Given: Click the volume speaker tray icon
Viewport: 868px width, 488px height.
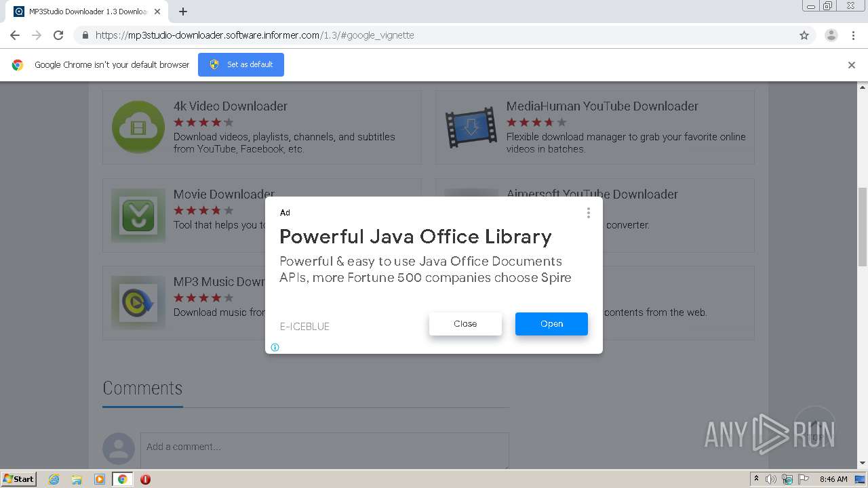Looking at the screenshot, I should click(771, 479).
